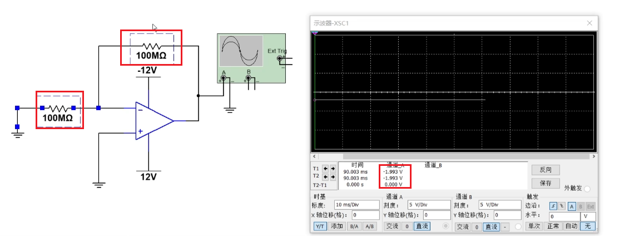Select B/A timebase mode
The width and height of the screenshot is (644, 236).
click(354, 226)
